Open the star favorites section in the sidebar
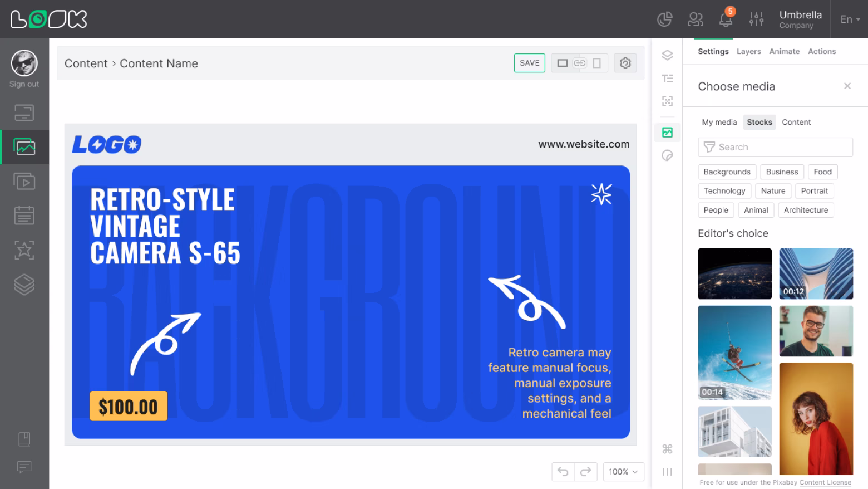 (x=24, y=250)
